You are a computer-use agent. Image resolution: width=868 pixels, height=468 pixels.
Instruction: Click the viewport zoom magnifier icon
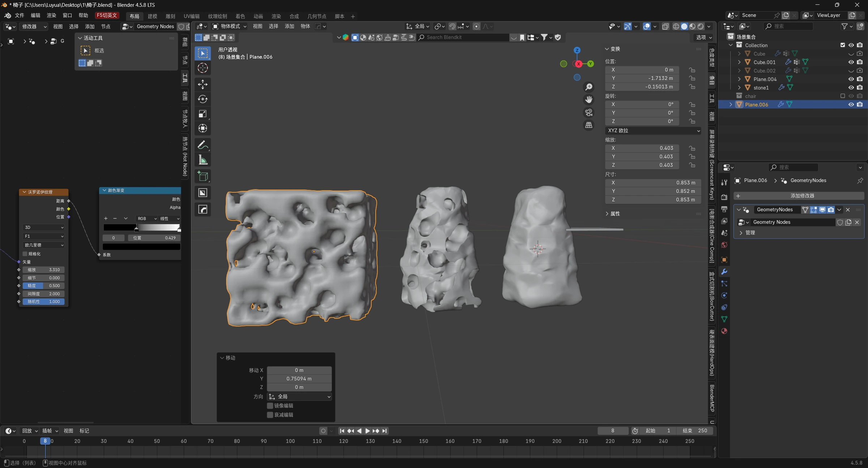tap(589, 87)
